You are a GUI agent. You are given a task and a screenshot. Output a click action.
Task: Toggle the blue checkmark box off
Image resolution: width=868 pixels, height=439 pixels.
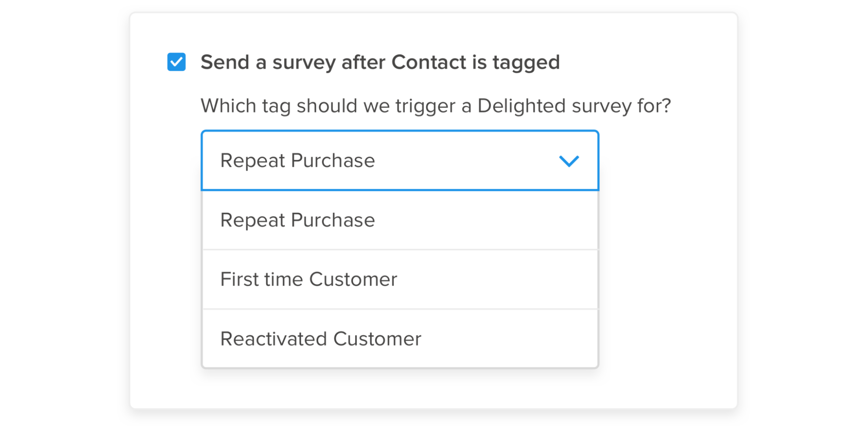176,62
